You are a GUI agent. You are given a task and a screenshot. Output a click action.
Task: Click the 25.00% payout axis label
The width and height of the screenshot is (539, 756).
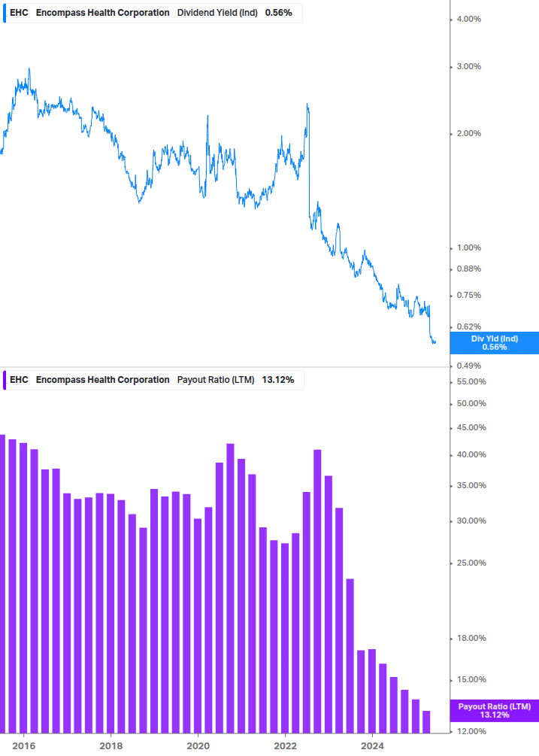[x=471, y=563]
